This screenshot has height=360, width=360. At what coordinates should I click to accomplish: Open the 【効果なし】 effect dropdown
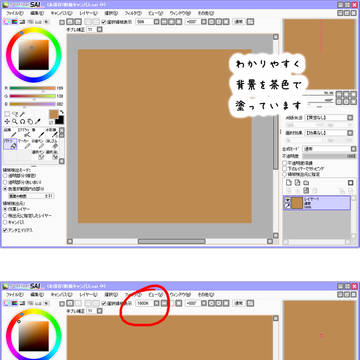[x=328, y=133]
